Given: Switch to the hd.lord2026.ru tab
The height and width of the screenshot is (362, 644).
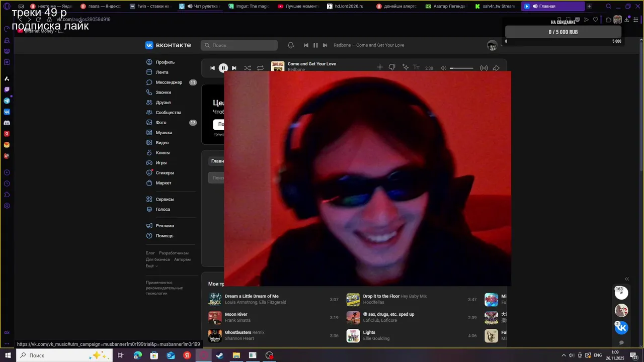Looking at the screenshot, I should (x=347, y=7).
